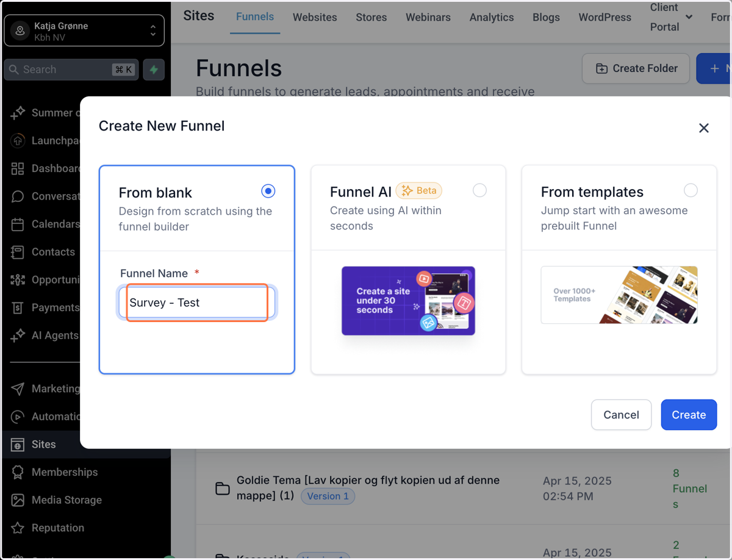Click the location pin icon beside Katja Grønne
Screen dimensions: 732x560
(x=20, y=31)
